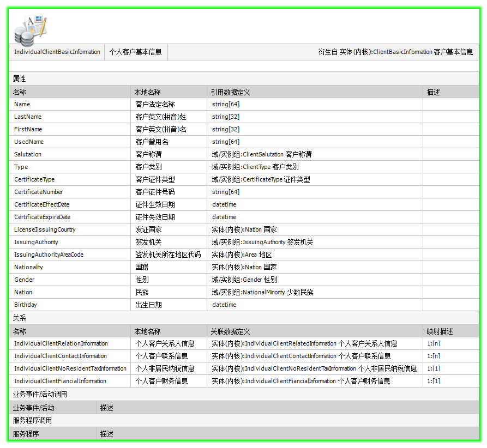
Task: Select the 关系 section header
Action: [x=244, y=318]
